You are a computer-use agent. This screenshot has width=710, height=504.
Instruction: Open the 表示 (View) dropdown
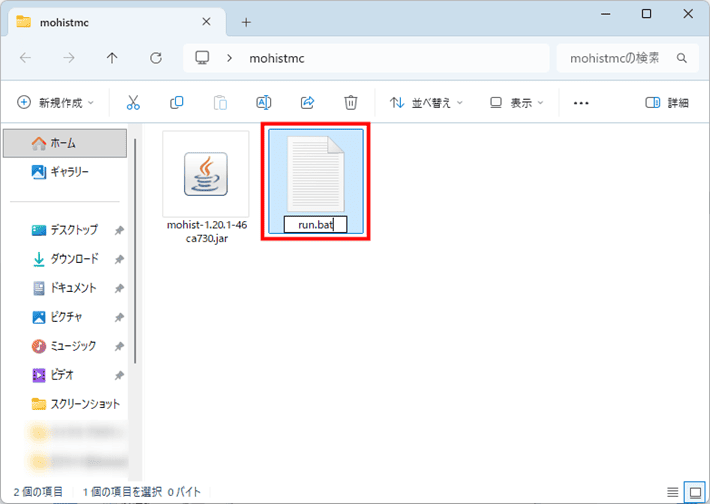coord(517,103)
